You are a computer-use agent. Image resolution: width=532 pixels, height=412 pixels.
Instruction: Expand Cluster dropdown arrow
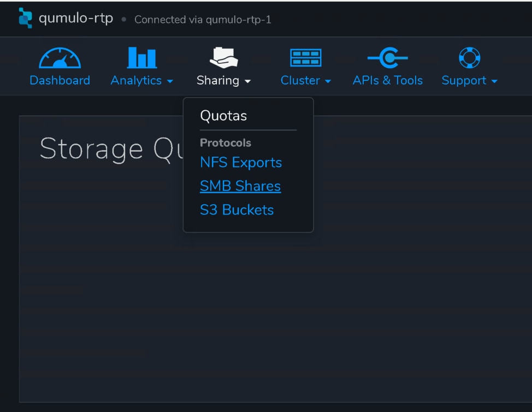328,81
